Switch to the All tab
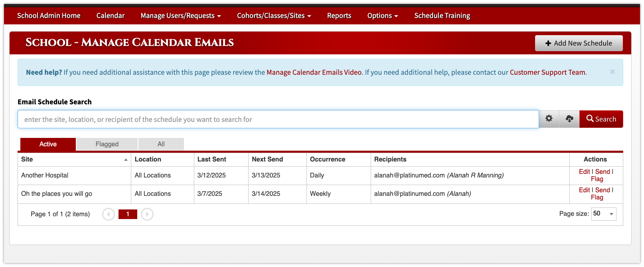The height and width of the screenshot is (267, 644). tap(161, 144)
